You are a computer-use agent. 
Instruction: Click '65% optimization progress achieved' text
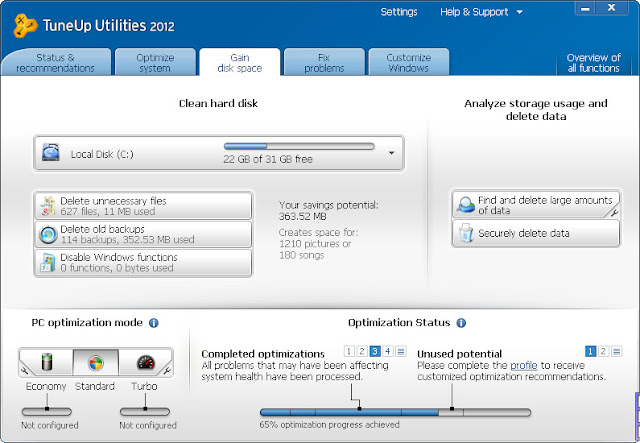[329, 425]
